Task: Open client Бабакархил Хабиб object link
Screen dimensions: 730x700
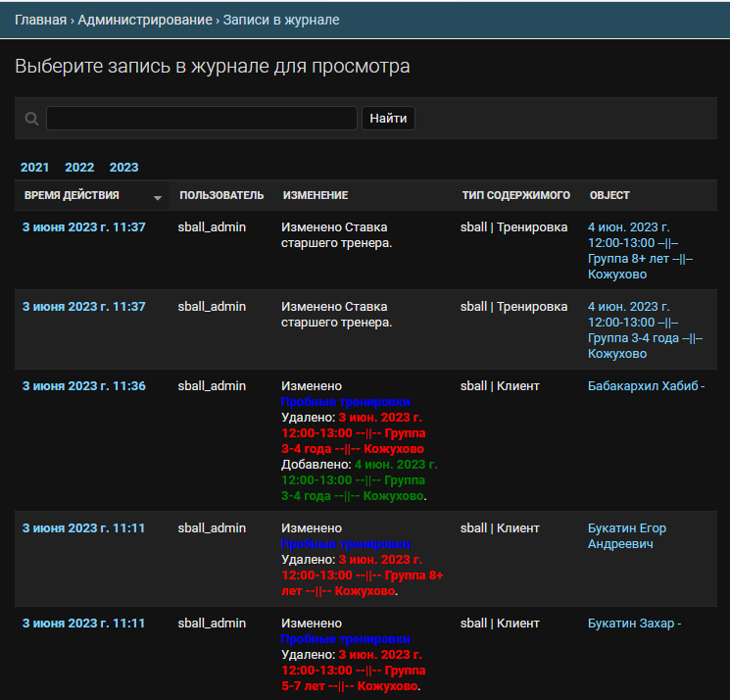Action: pyautogui.click(x=646, y=386)
